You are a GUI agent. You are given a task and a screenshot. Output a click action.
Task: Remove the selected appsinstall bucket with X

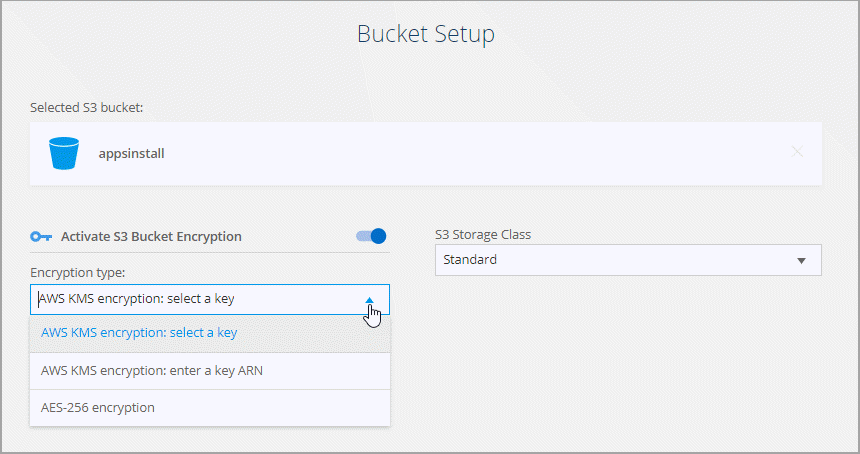click(797, 152)
